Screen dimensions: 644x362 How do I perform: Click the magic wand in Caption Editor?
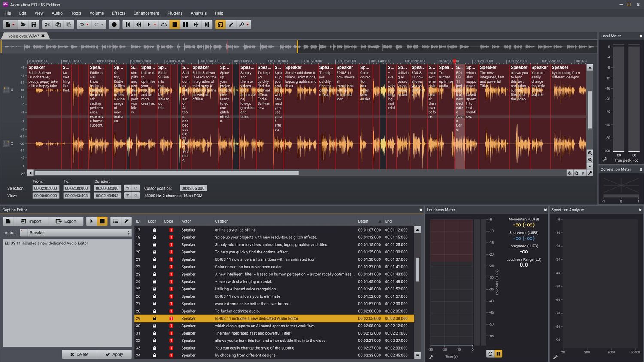click(x=126, y=221)
